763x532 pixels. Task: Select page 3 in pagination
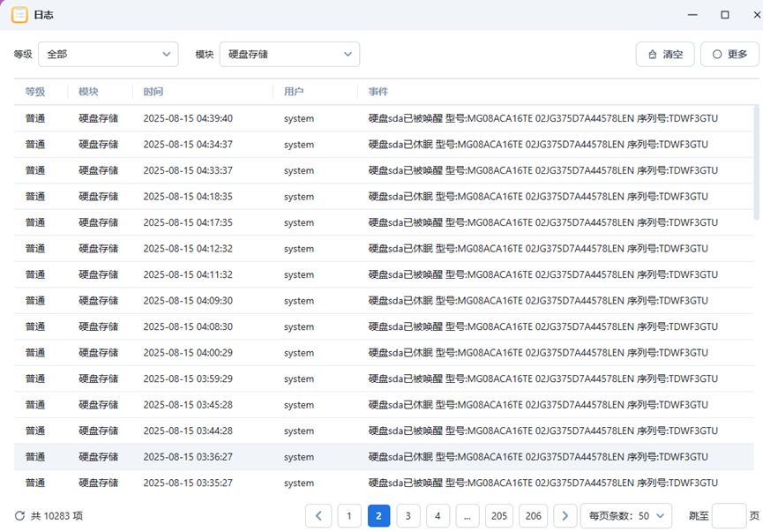click(408, 515)
